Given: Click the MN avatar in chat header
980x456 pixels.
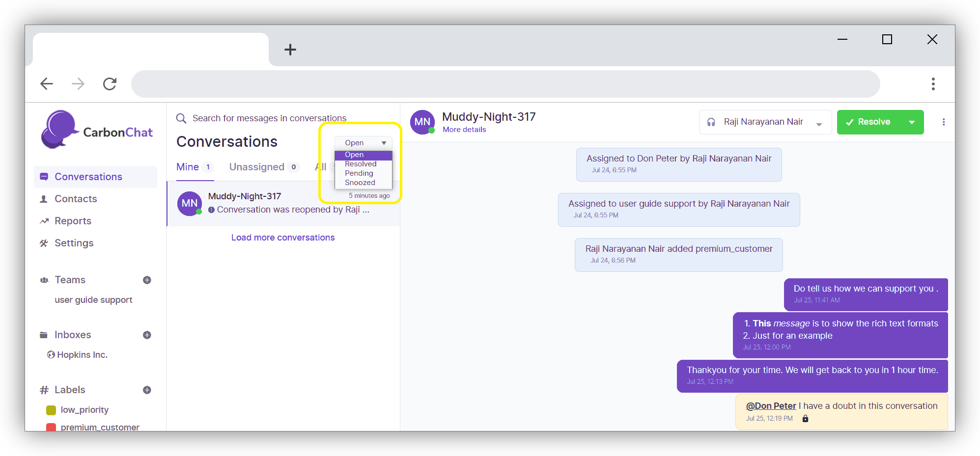Looking at the screenshot, I should pos(422,122).
